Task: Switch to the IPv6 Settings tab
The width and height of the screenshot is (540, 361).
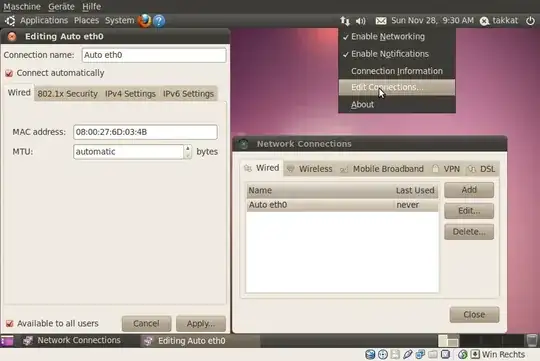Action: [x=188, y=94]
